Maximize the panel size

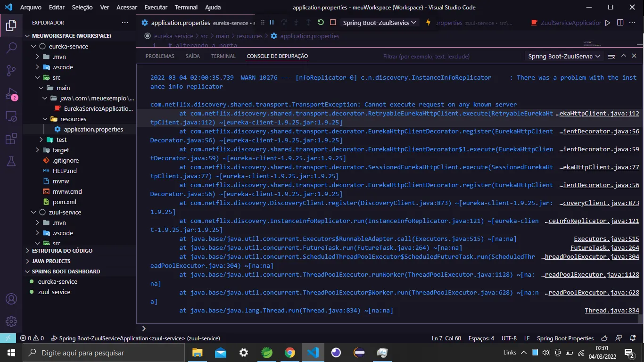[x=623, y=56]
